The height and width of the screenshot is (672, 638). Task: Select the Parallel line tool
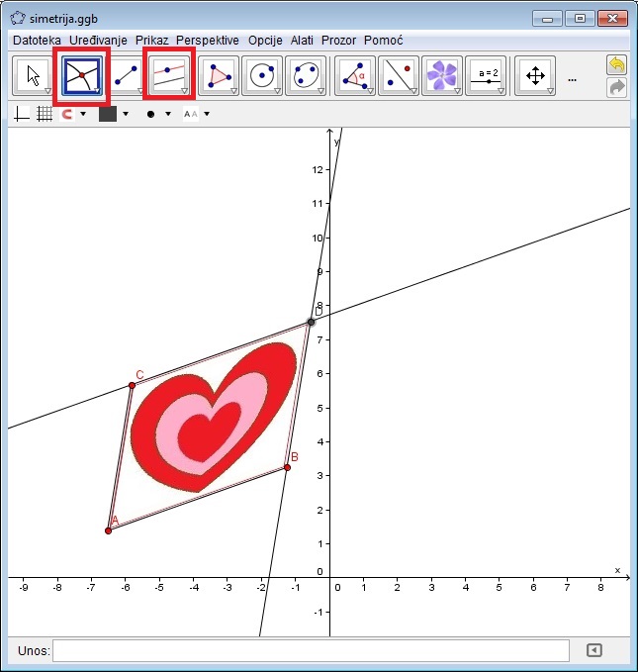169,75
